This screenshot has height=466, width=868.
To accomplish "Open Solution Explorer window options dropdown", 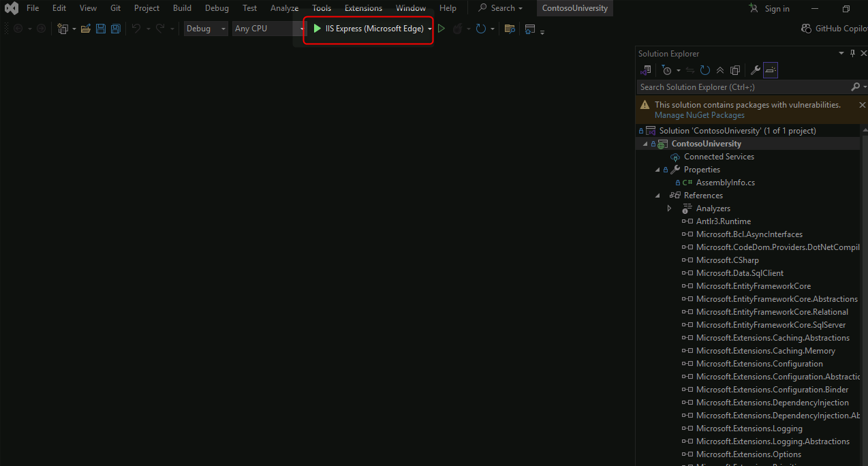I will pos(841,53).
